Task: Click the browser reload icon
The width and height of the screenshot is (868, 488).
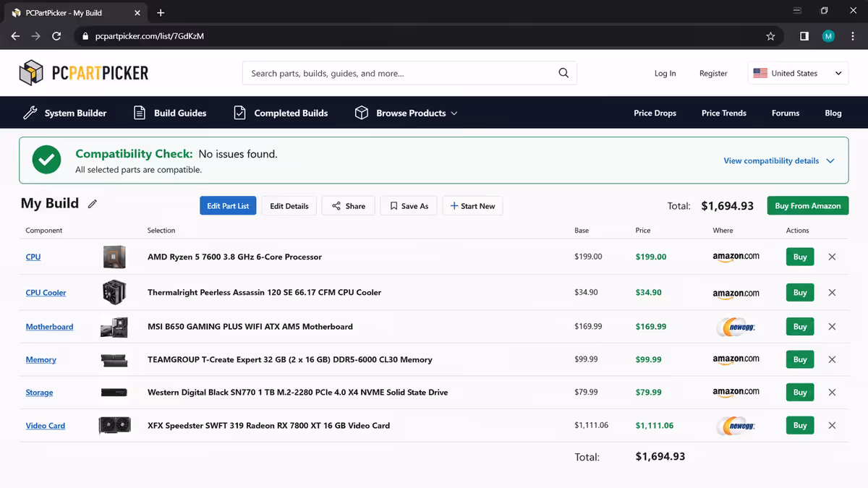Action: click(56, 36)
